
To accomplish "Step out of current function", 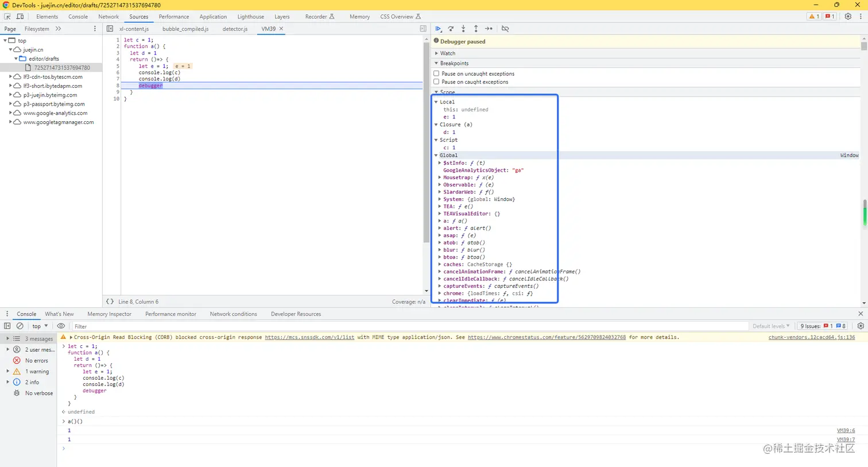I will pyautogui.click(x=476, y=29).
